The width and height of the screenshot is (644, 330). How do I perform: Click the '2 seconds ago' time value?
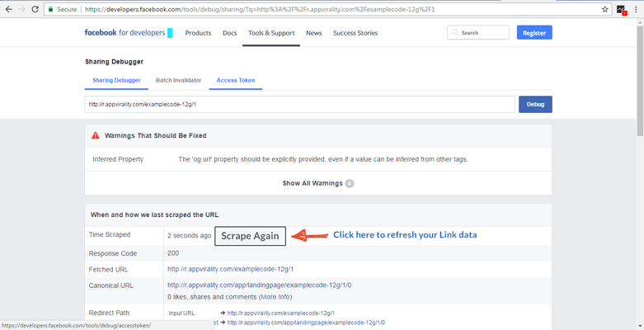(x=190, y=236)
